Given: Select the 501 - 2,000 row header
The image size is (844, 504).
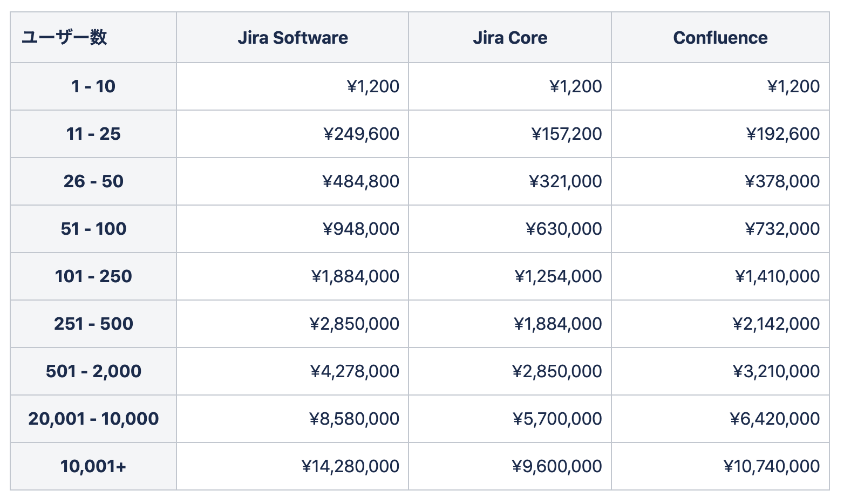Looking at the screenshot, I should [93, 371].
